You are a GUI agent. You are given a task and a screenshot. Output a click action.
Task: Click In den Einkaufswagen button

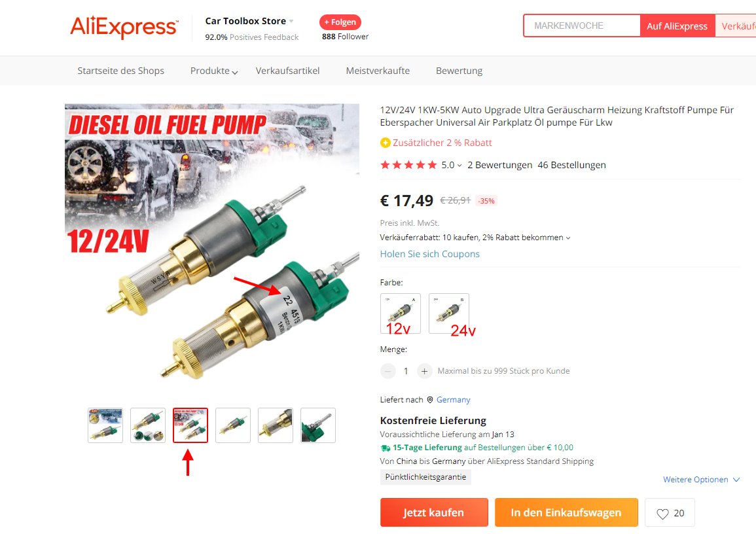point(566,512)
